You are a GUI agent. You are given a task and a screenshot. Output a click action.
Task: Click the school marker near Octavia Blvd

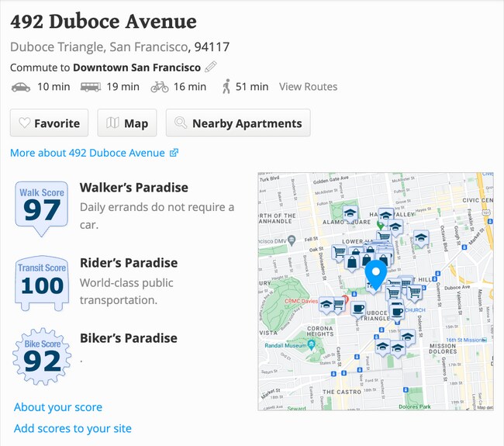pyautogui.click(x=421, y=238)
